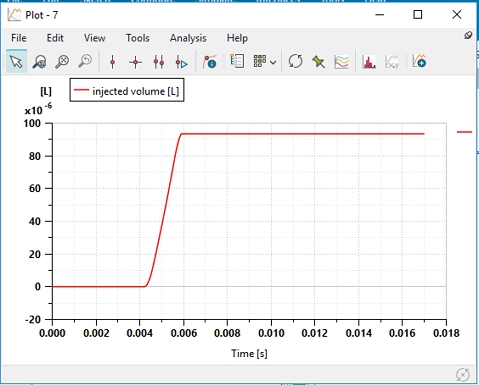Viewport: 479px width, 385px height.
Task: Click the 20 y-axis tick label
Action: click(35, 254)
